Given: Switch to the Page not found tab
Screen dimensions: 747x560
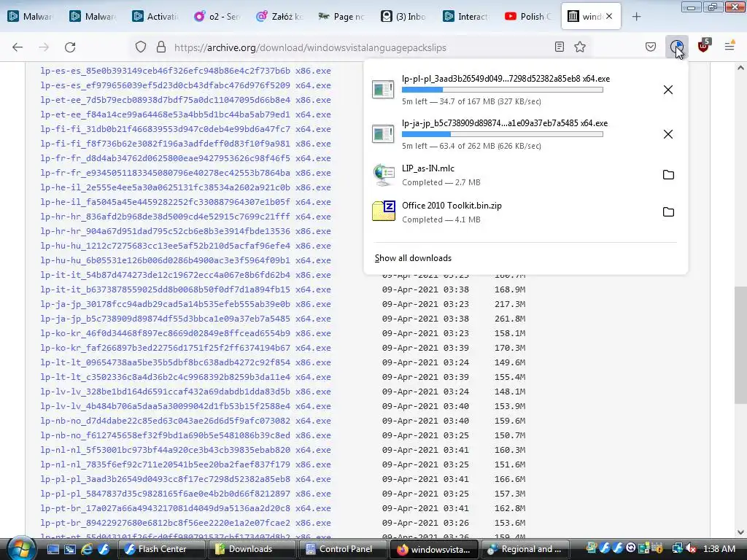Looking at the screenshot, I should [x=341, y=17].
